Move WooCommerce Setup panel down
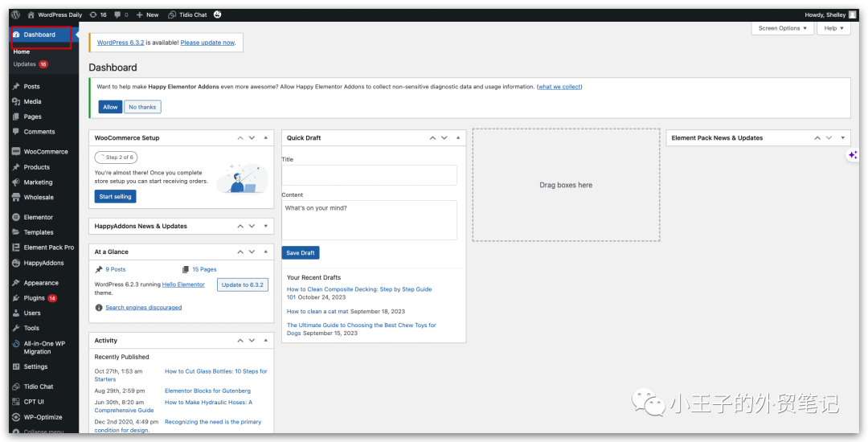868x442 pixels. [252, 137]
